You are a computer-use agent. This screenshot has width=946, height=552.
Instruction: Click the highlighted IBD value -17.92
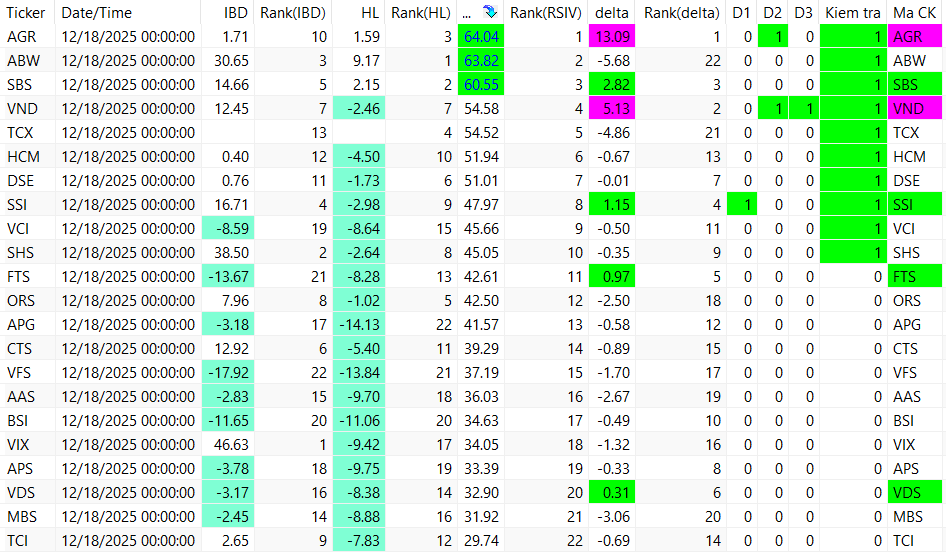click(x=227, y=373)
